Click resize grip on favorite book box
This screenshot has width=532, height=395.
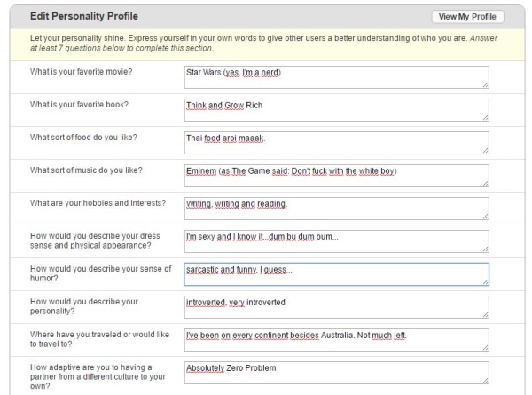pyautogui.click(x=484, y=118)
